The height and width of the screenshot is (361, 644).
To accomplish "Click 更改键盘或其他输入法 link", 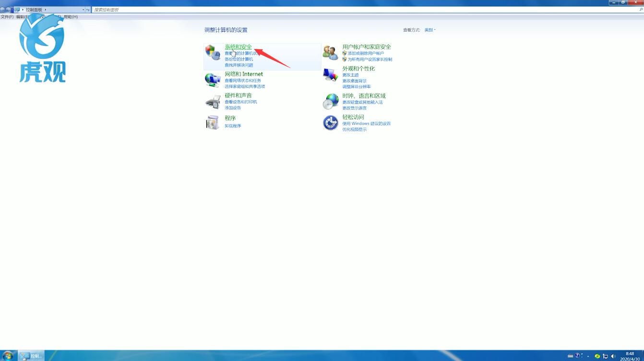I will (x=362, y=102).
